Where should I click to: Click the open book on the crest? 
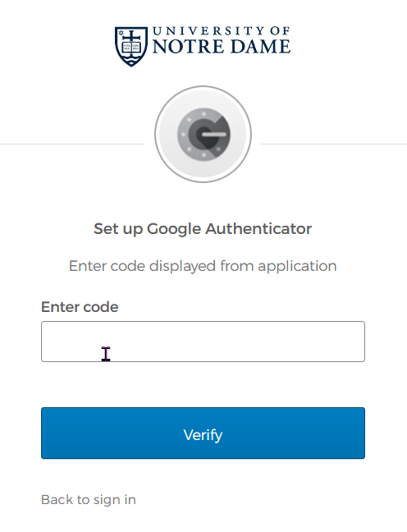(x=131, y=47)
